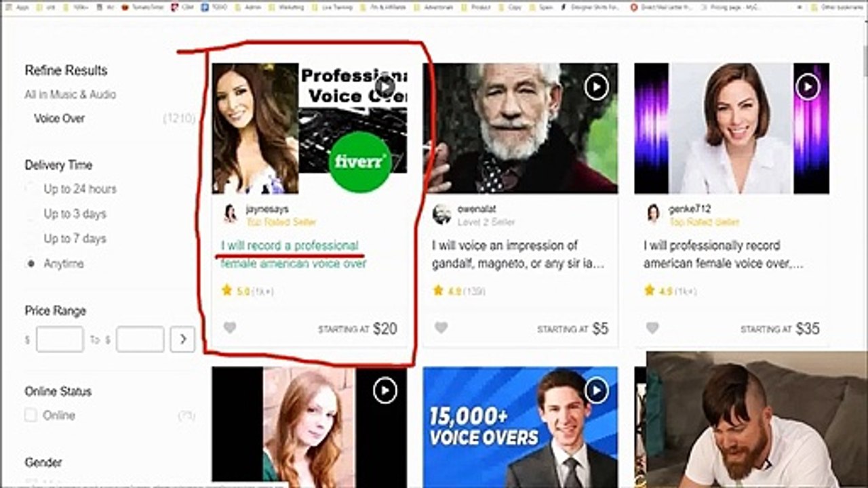This screenshot has width=868, height=488.
Task: Open owenalat seller avatar
Action: [441, 214]
